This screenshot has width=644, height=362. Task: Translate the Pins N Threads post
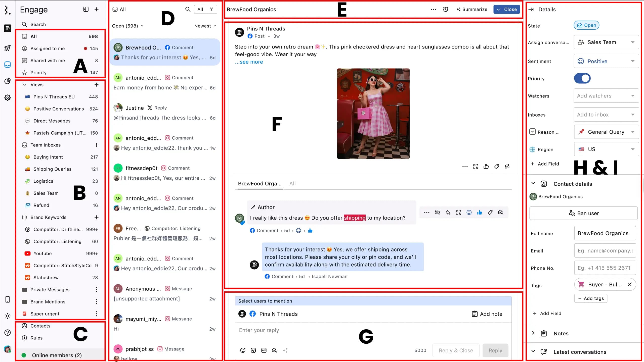click(x=476, y=167)
